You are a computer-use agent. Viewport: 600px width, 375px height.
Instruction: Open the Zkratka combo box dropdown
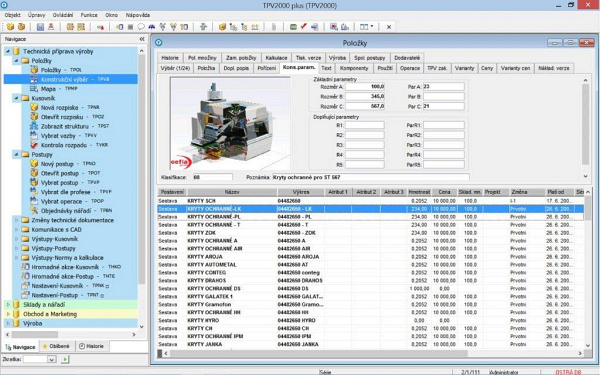pyautogui.click(x=52, y=359)
